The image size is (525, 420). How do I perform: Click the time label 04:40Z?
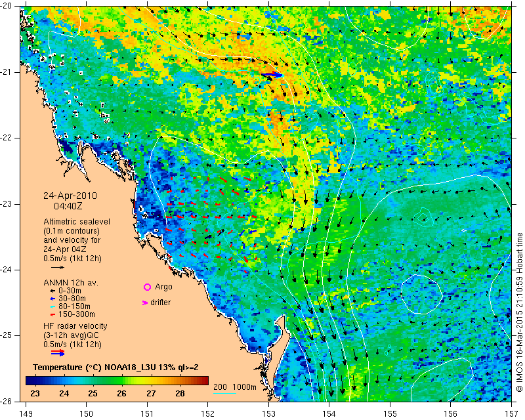[68, 206]
